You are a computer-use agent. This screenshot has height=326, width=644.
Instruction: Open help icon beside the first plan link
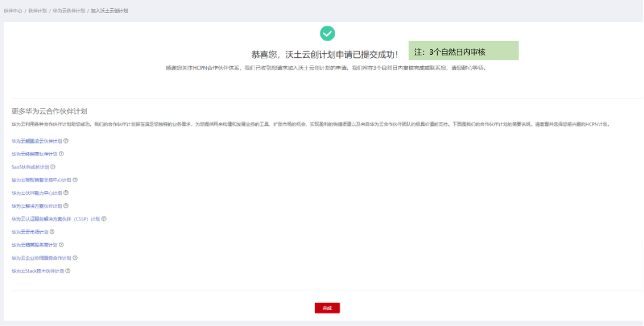66,141
